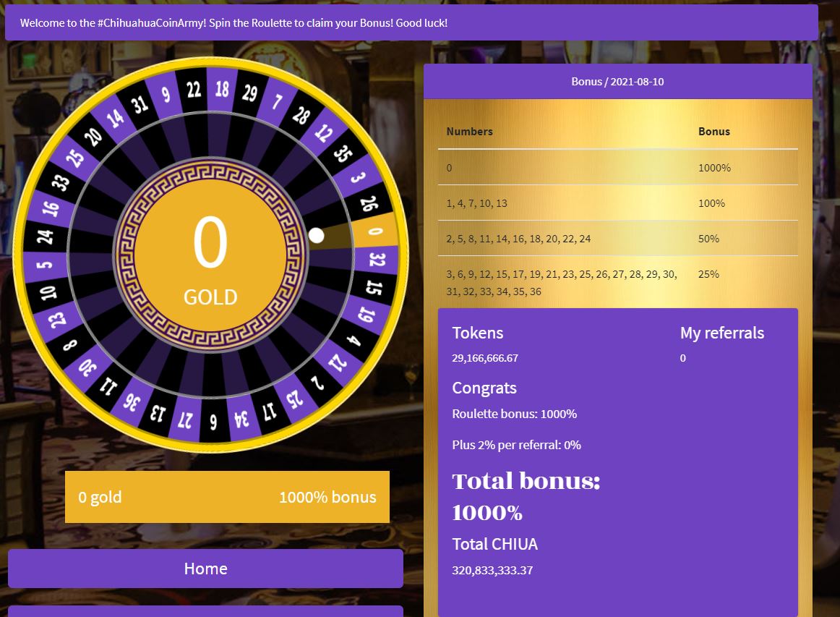
Task: Click the welcome #ChihuahuaCoinArmy banner text
Action: [233, 23]
